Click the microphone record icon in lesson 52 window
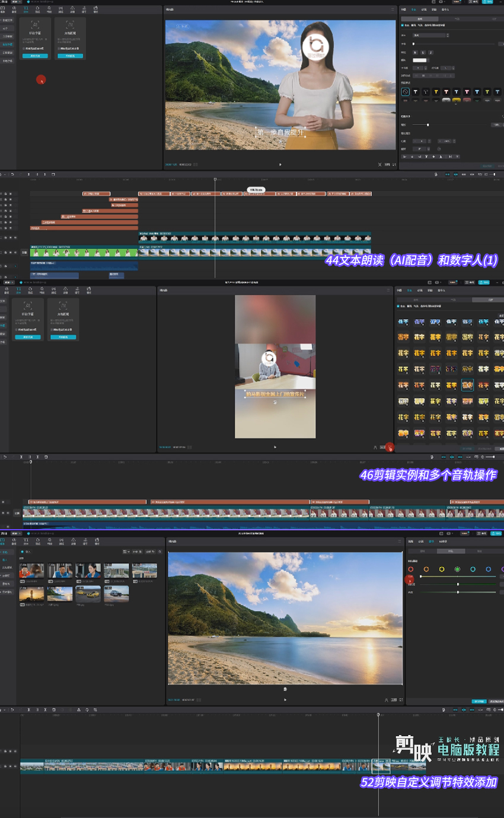The height and width of the screenshot is (818, 504). click(444, 709)
